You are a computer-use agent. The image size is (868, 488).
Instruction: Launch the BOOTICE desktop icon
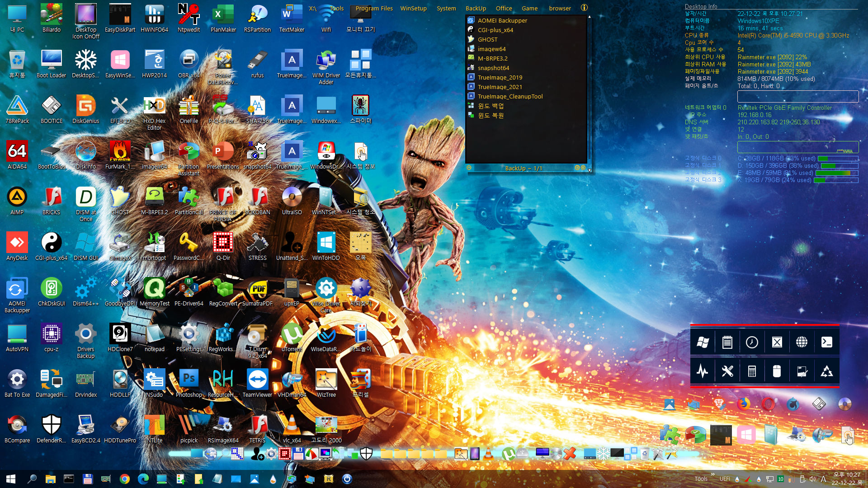52,109
